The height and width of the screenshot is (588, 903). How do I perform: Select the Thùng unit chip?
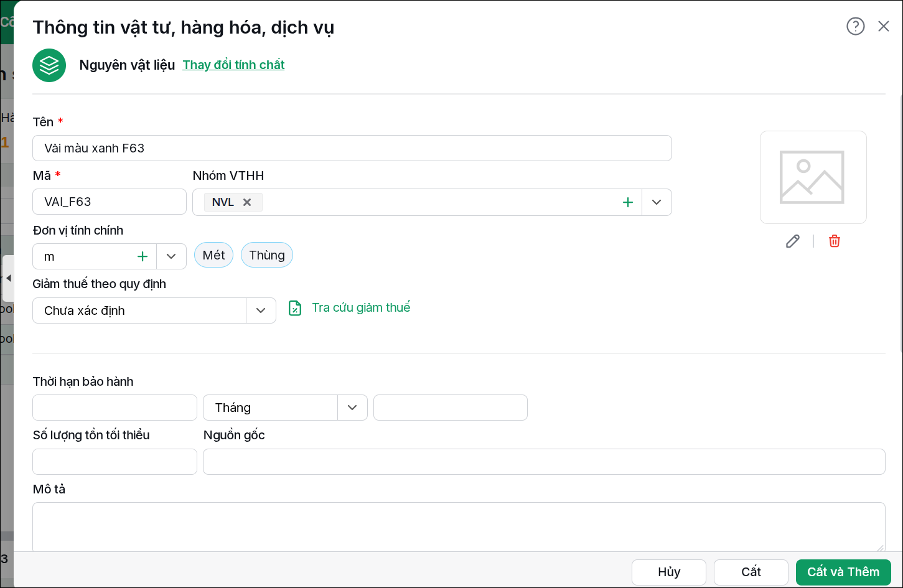267,255
